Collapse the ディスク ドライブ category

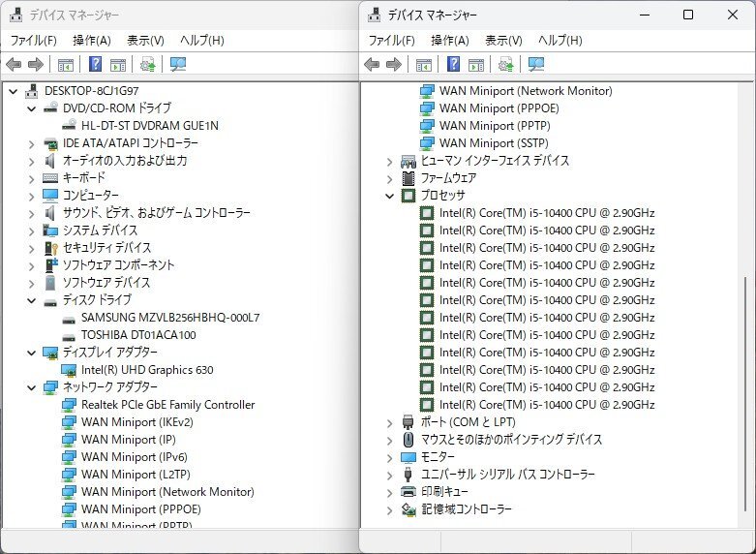pyautogui.click(x=31, y=300)
